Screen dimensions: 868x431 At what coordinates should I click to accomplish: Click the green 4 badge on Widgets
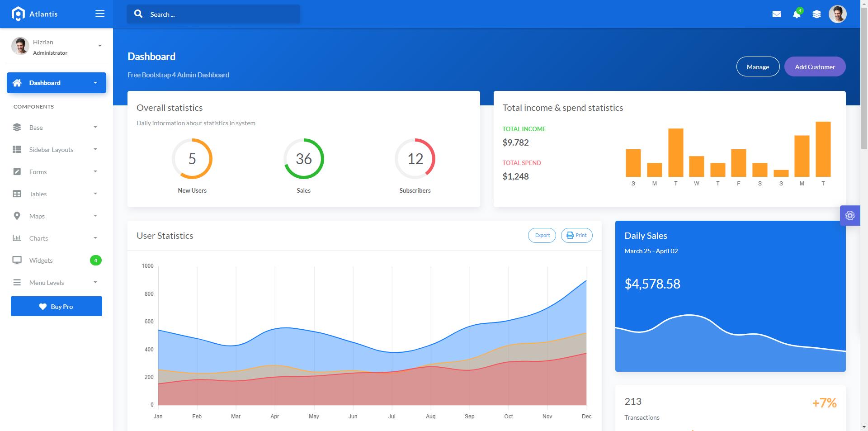point(96,260)
